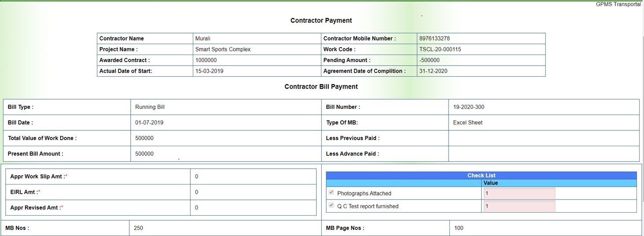Click the MB Nos value 250

pos(139,228)
